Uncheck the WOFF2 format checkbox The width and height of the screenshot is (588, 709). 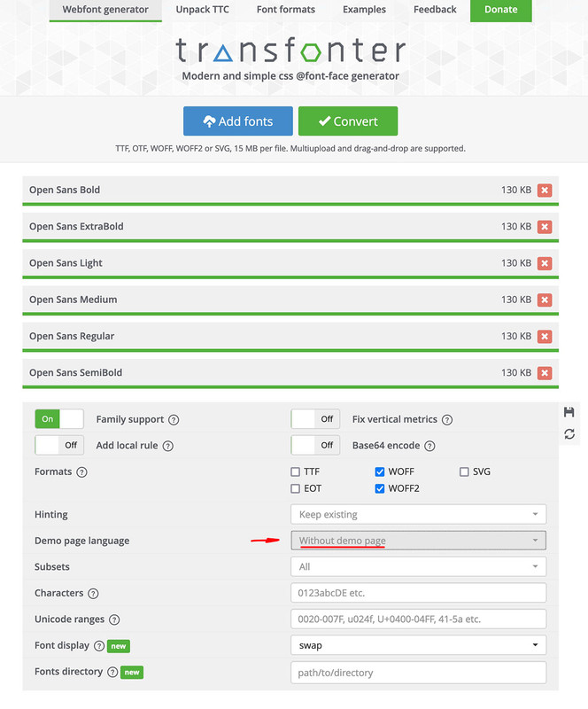tap(380, 489)
